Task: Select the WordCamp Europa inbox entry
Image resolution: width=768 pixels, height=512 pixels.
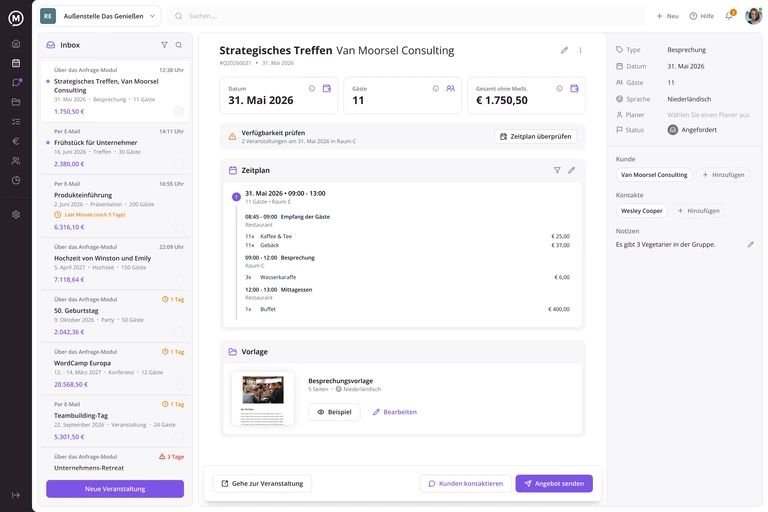Action: pos(115,368)
